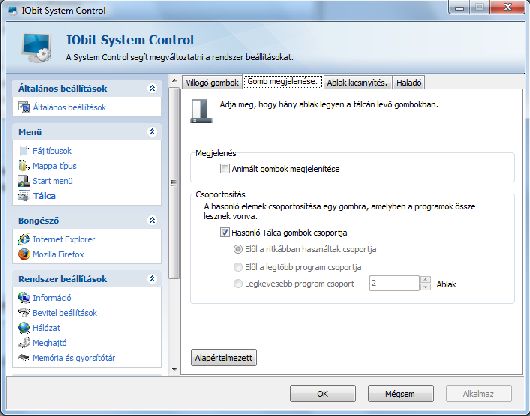Click the sidebar scrollbar down arrow
The image size is (530, 416).
174,369
